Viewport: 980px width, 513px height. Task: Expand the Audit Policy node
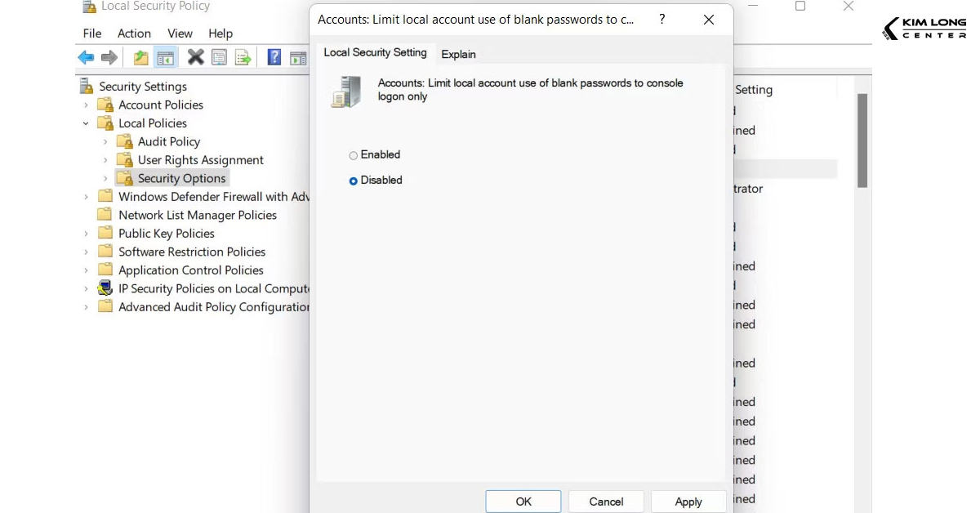[105, 141]
